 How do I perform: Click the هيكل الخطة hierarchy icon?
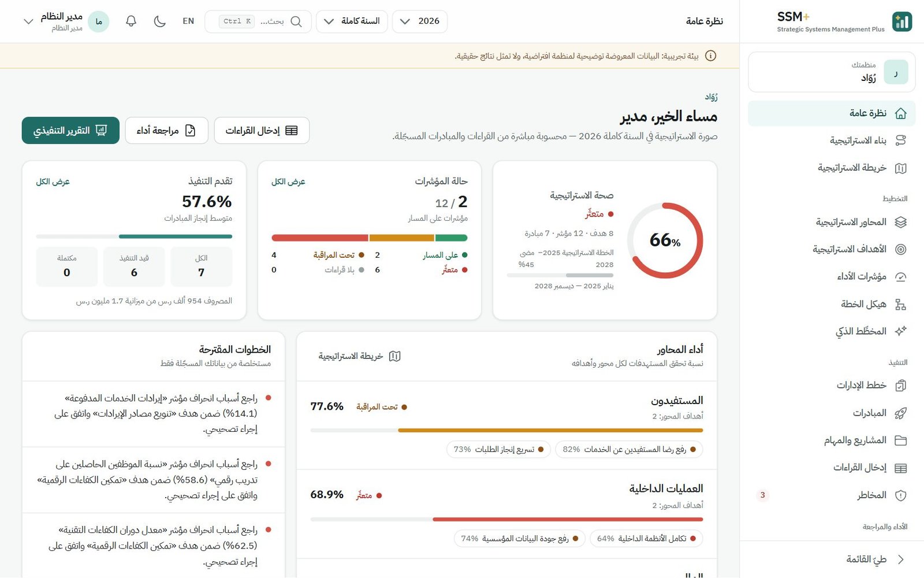[900, 304]
